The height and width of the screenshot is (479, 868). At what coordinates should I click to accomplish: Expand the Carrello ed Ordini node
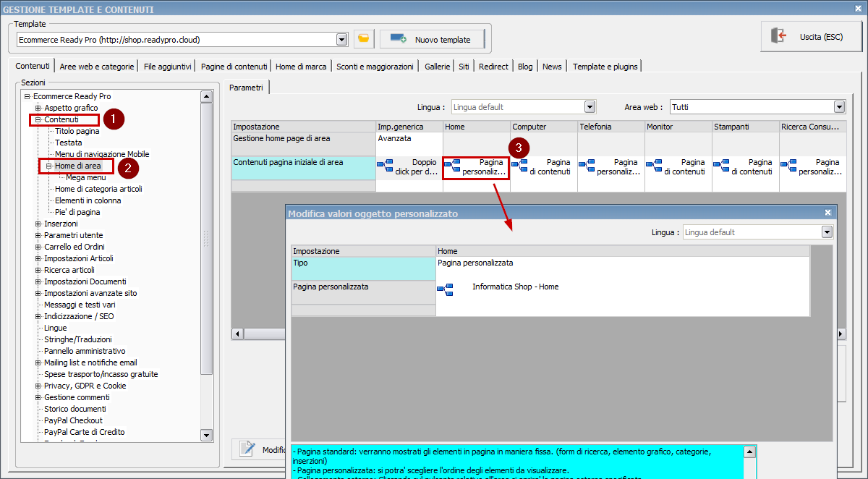[x=38, y=247]
